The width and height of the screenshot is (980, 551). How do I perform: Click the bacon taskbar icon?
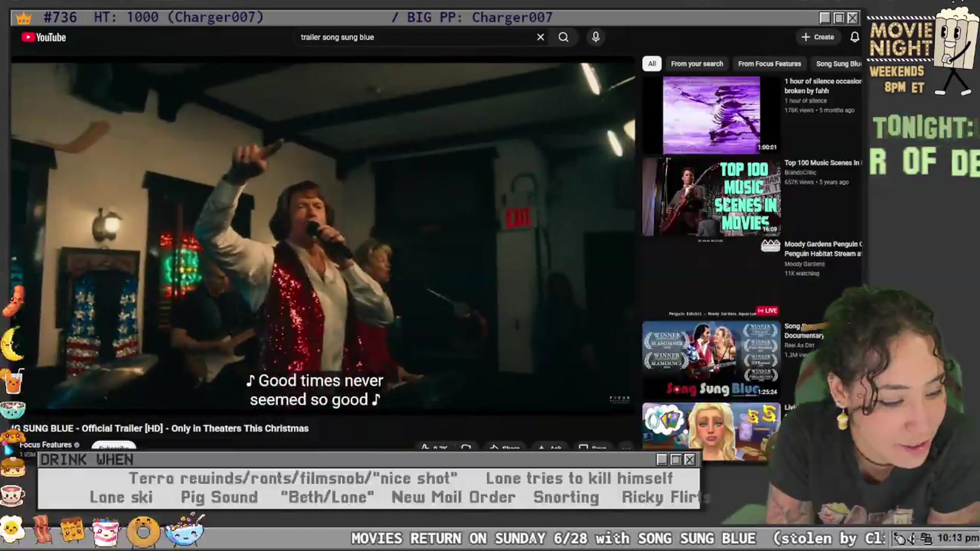[42, 530]
